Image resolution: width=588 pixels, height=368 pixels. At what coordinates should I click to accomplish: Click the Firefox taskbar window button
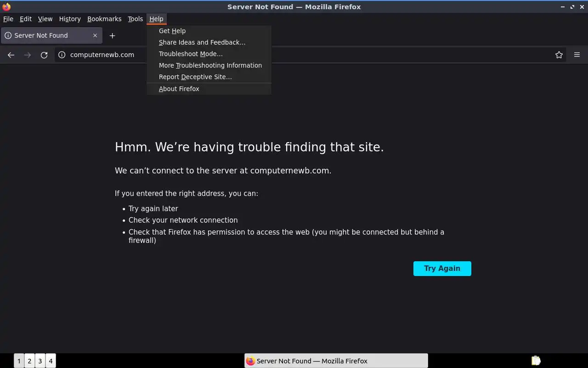click(336, 361)
